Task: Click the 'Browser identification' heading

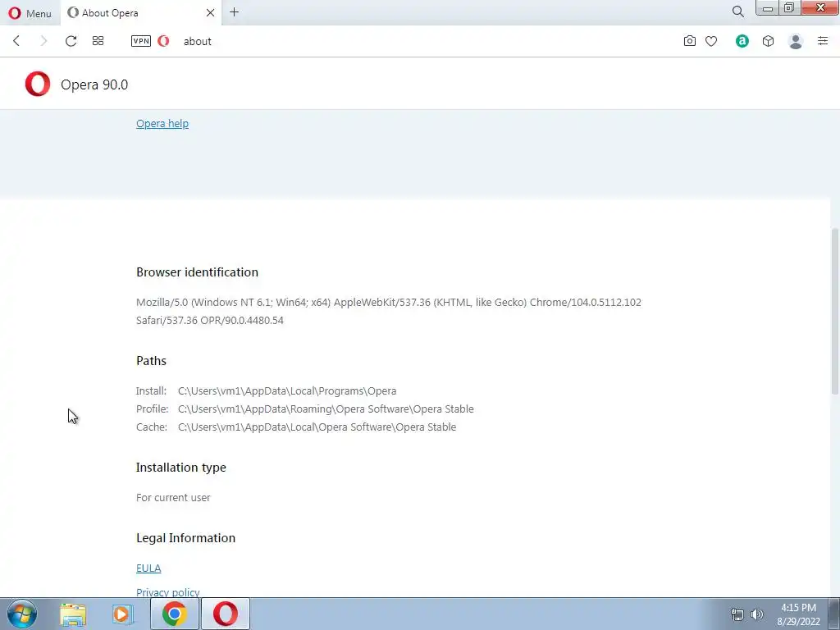Action: [197, 272]
